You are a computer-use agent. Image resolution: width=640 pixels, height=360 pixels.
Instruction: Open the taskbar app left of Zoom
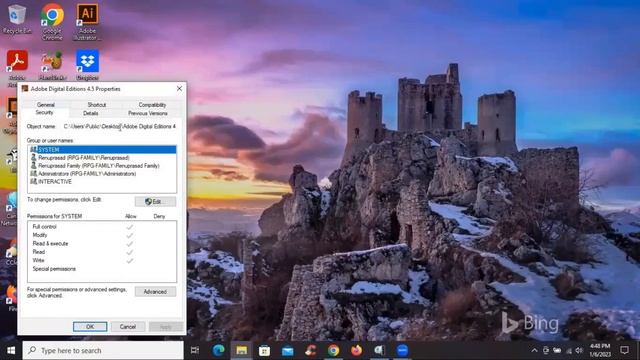point(379,351)
